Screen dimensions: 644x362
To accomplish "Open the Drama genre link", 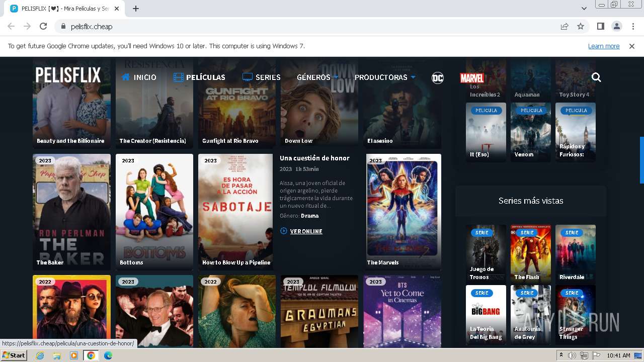I will [309, 216].
